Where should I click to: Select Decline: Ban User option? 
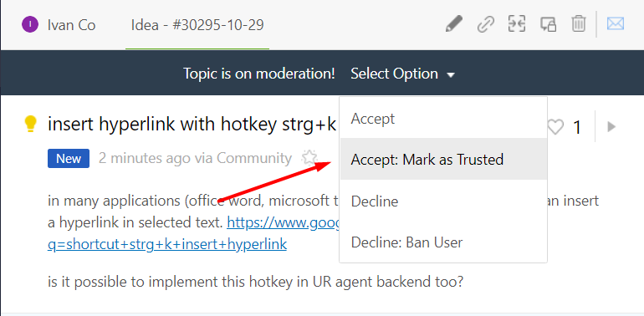click(x=443, y=242)
